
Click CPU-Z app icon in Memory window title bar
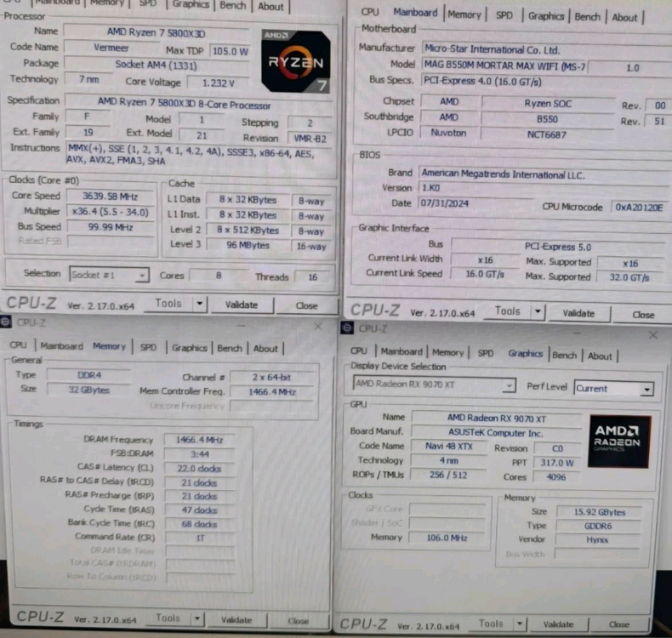tap(6, 322)
